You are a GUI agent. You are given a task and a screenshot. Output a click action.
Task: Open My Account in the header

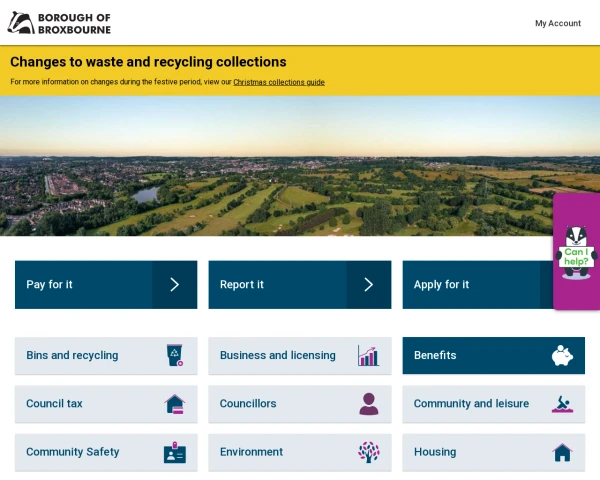pos(557,23)
